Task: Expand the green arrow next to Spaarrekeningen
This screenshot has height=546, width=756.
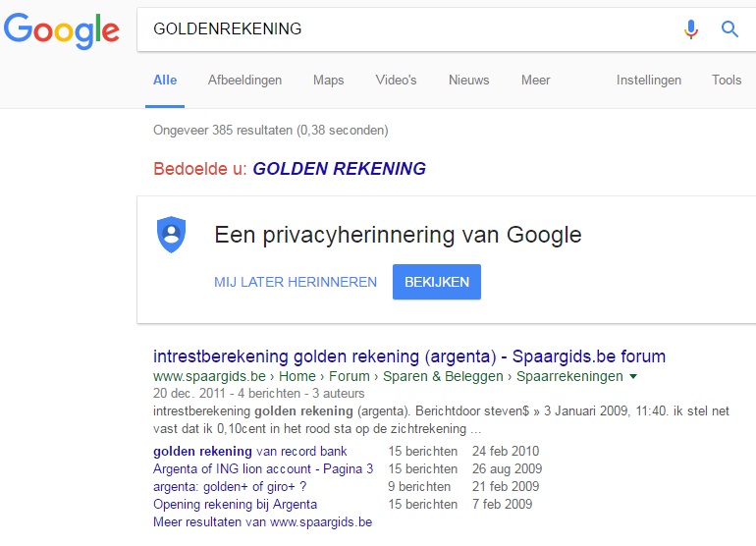Action: 633,376
